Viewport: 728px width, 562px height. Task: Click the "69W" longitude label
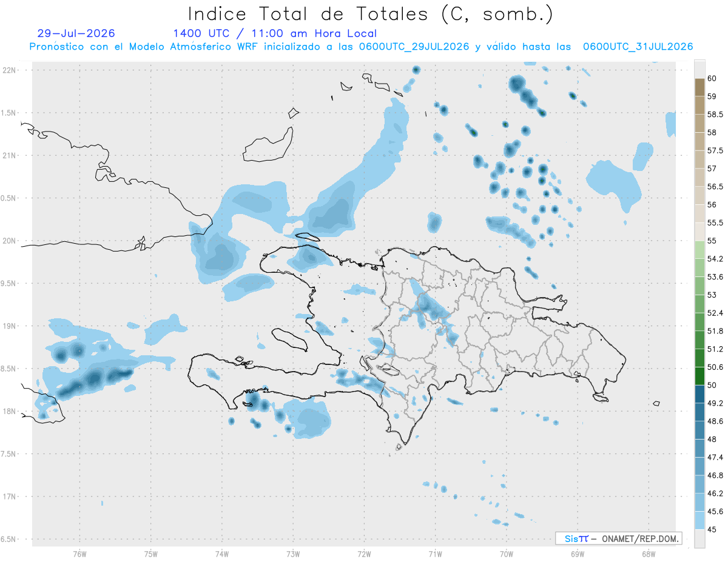(578, 554)
